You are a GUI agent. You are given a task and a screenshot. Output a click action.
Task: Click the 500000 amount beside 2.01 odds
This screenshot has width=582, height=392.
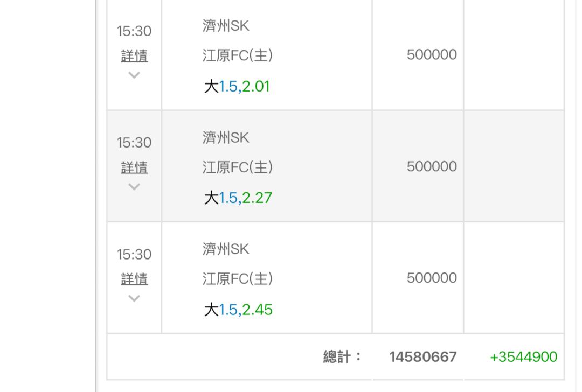pyautogui.click(x=432, y=55)
